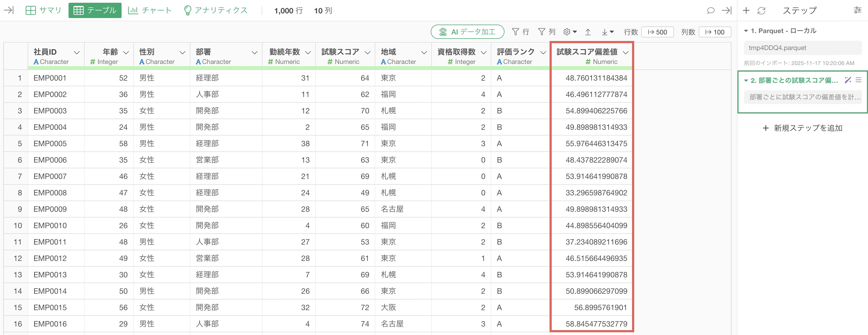Switch to the チャート tab
This screenshot has height=335, width=868.
[150, 10]
